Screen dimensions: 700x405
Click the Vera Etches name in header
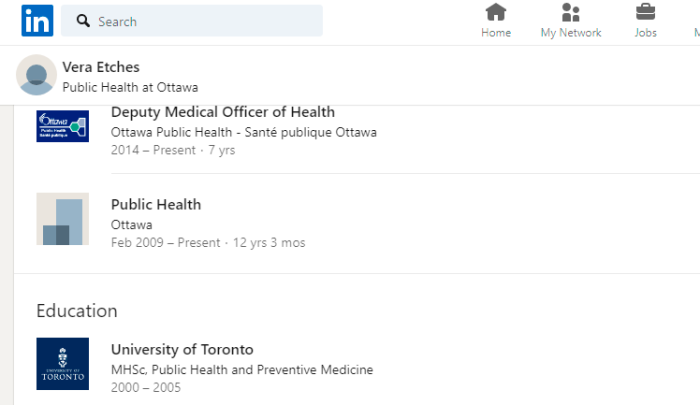(101, 67)
